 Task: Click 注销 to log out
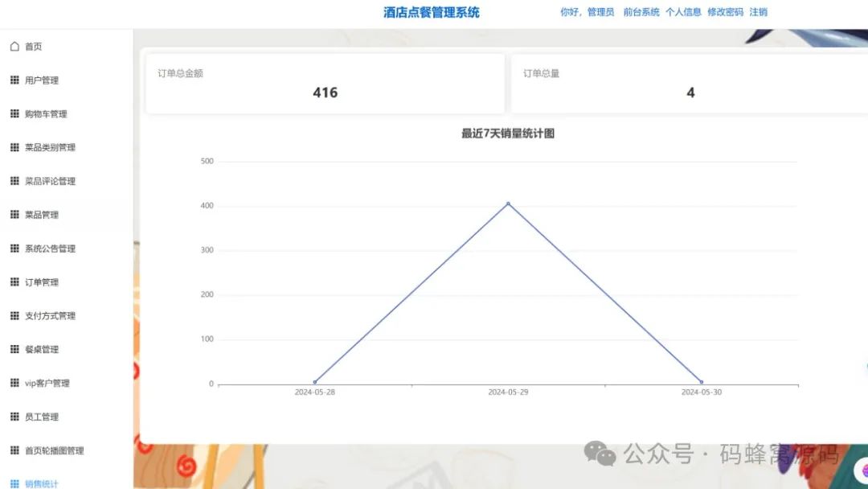tap(756, 11)
